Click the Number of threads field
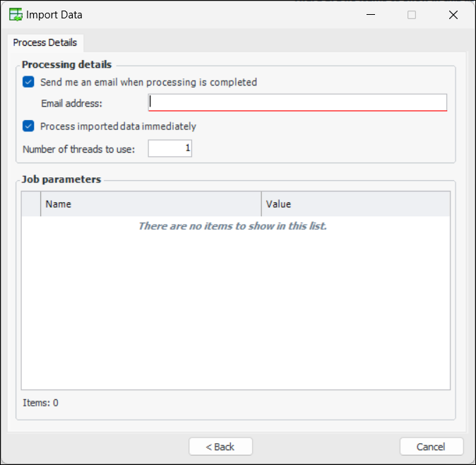This screenshot has width=476, height=465. tap(169, 148)
